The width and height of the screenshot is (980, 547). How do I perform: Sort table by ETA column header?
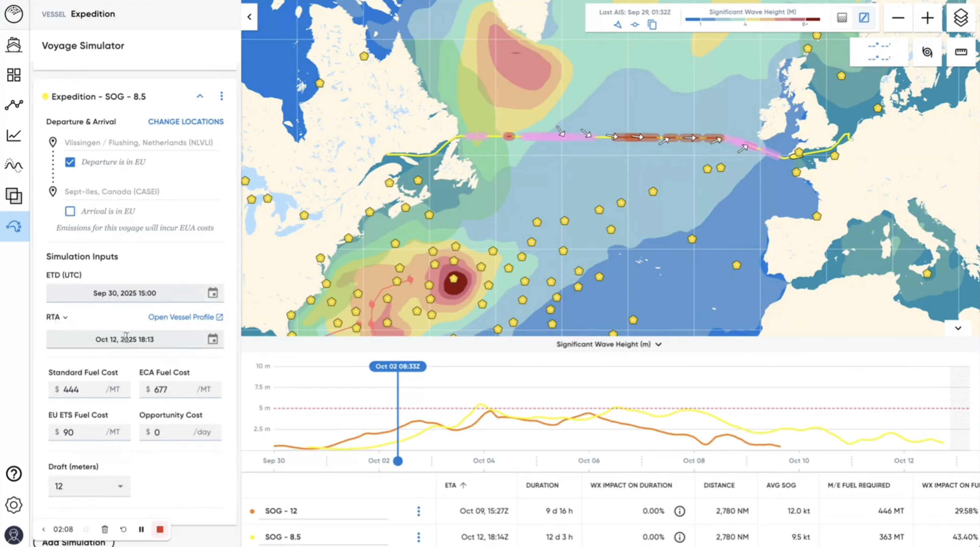(455, 485)
